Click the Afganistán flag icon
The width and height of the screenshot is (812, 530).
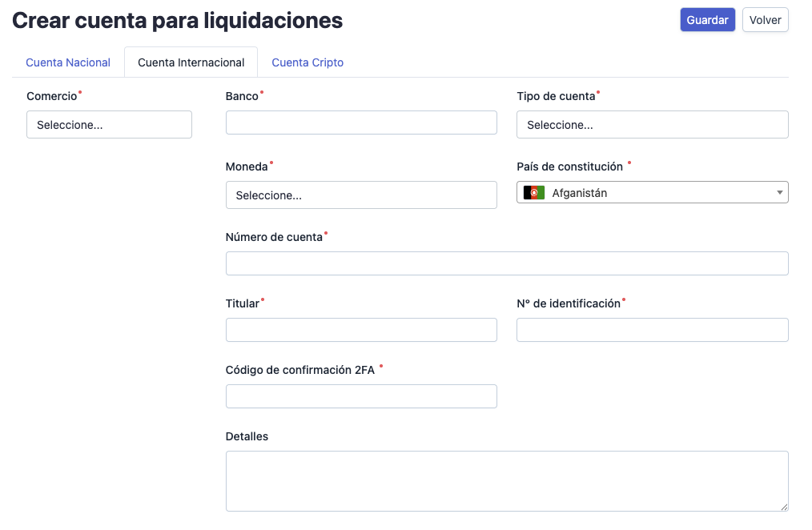(536, 192)
